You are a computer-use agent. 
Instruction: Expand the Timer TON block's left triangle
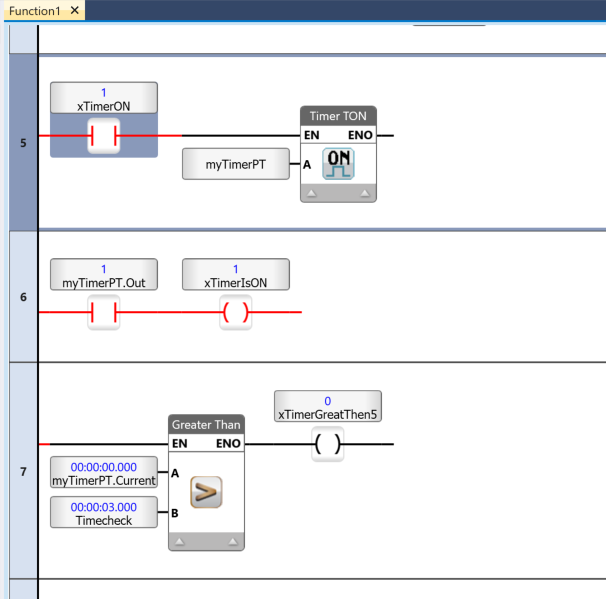(311, 193)
